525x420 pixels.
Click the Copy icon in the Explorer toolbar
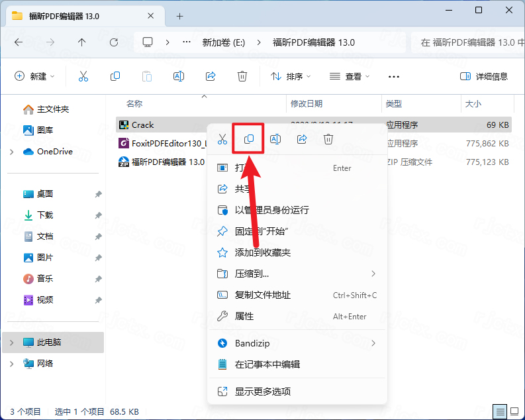[115, 76]
